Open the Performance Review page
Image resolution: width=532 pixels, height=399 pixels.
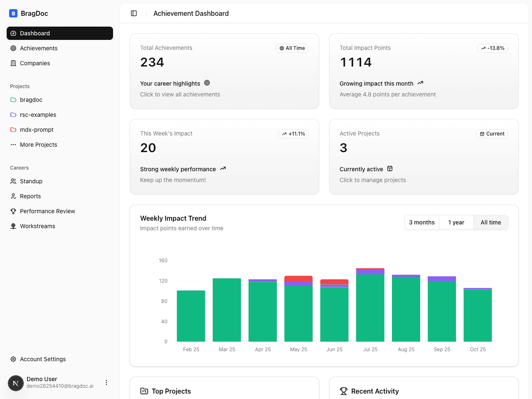(x=47, y=211)
